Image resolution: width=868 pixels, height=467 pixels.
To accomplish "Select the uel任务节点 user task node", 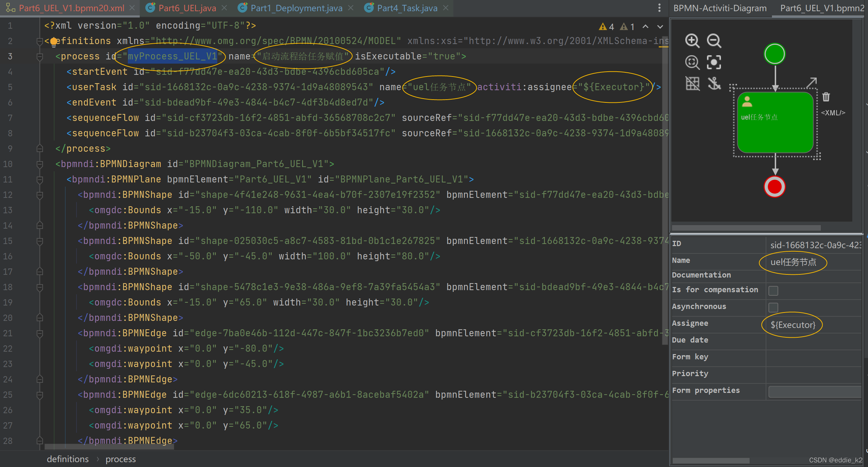I will [x=775, y=122].
